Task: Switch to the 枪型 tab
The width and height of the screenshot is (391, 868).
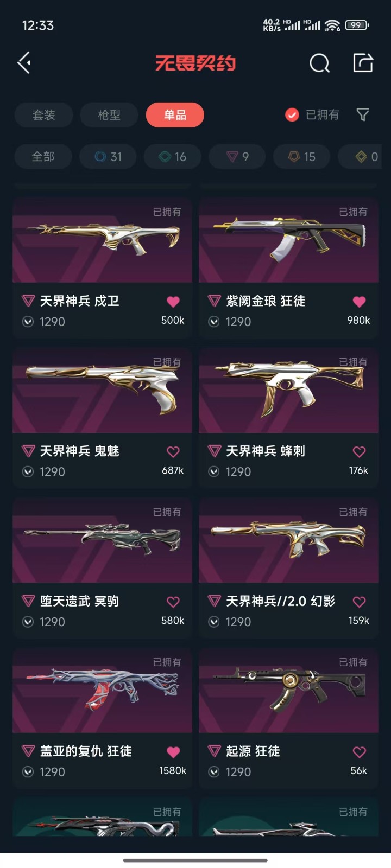Action: click(109, 115)
